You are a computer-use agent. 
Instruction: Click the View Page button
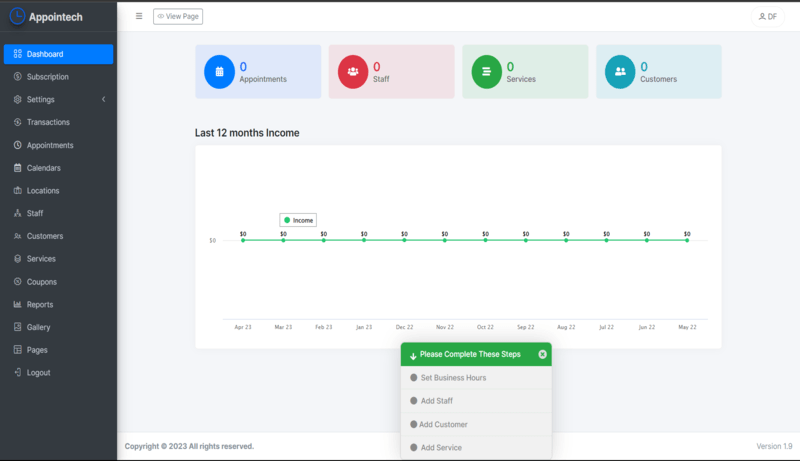[x=178, y=16]
